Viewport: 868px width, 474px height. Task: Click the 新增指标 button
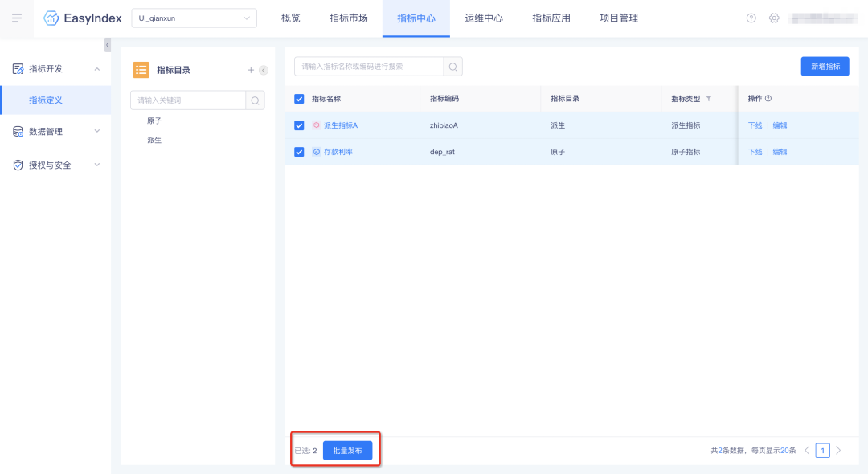[825, 67]
